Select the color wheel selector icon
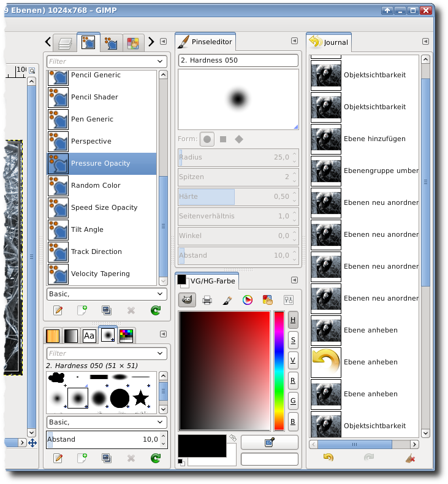448x484 pixels. point(248,300)
